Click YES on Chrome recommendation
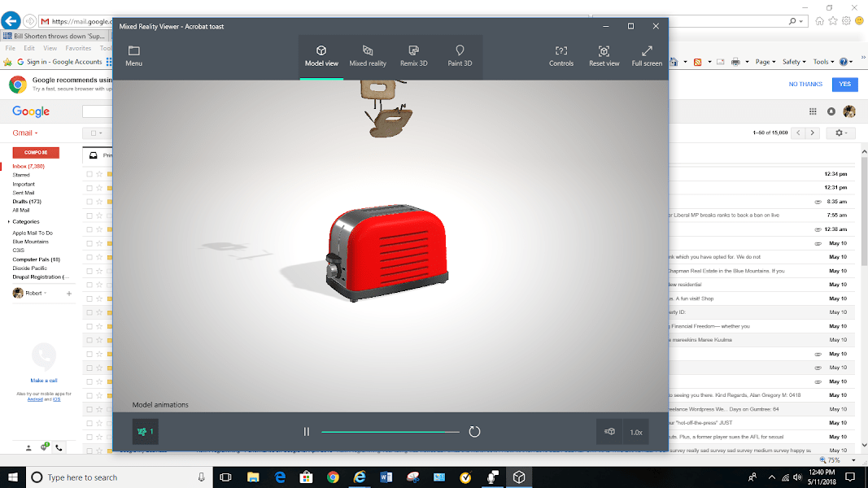 [844, 84]
